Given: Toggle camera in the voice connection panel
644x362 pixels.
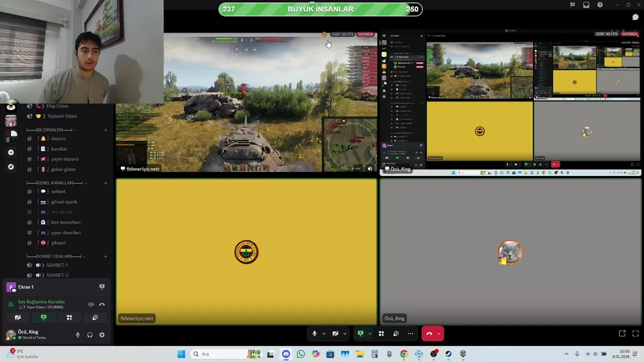Looking at the screenshot, I should pyautogui.click(x=18, y=317).
